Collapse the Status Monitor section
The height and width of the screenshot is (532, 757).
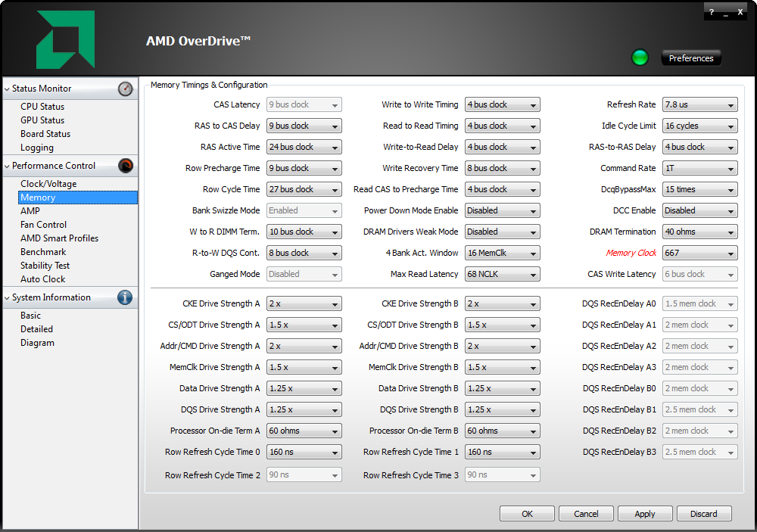pos(7,89)
